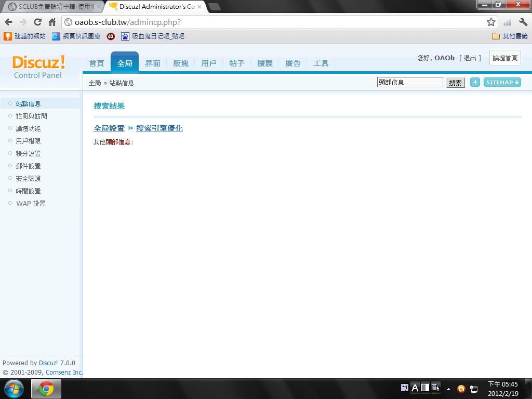
Task: Show hidden system tray icons arrow
Action: point(448,389)
